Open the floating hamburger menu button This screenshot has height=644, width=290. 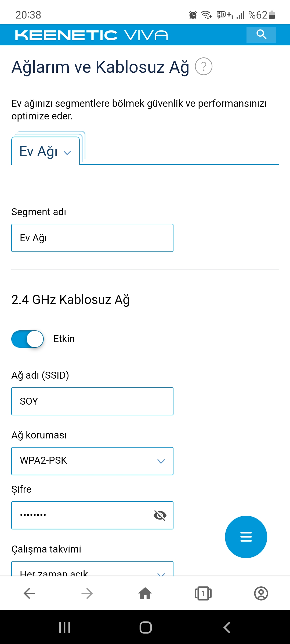(x=246, y=537)
